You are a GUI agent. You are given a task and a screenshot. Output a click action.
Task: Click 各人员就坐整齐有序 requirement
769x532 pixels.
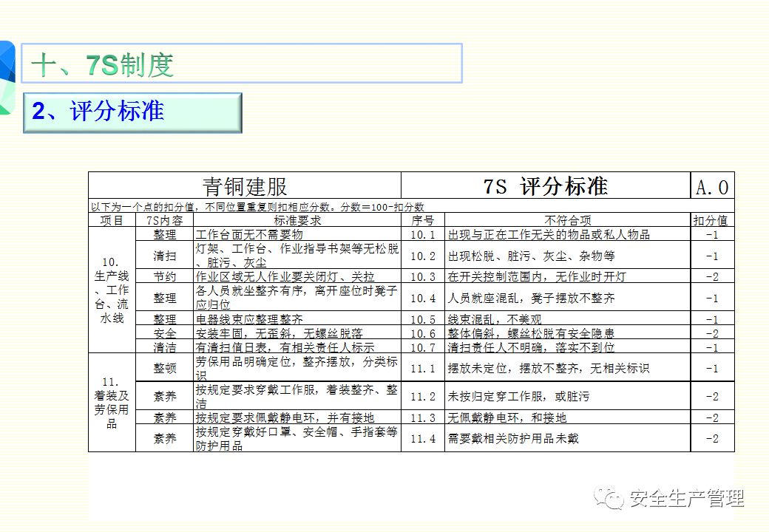297,297
